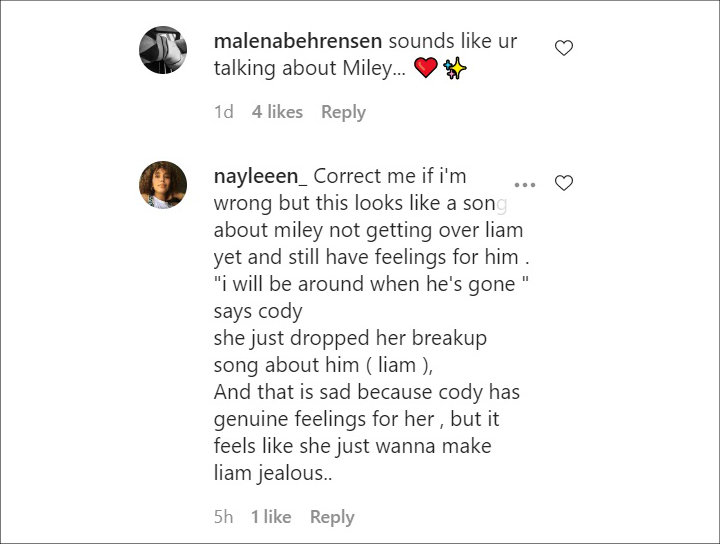Image resolution: width=720 pixels, height=544 pixels.
Task: Click the 'she just dropped her breakup' line
Action: point(350,338)
